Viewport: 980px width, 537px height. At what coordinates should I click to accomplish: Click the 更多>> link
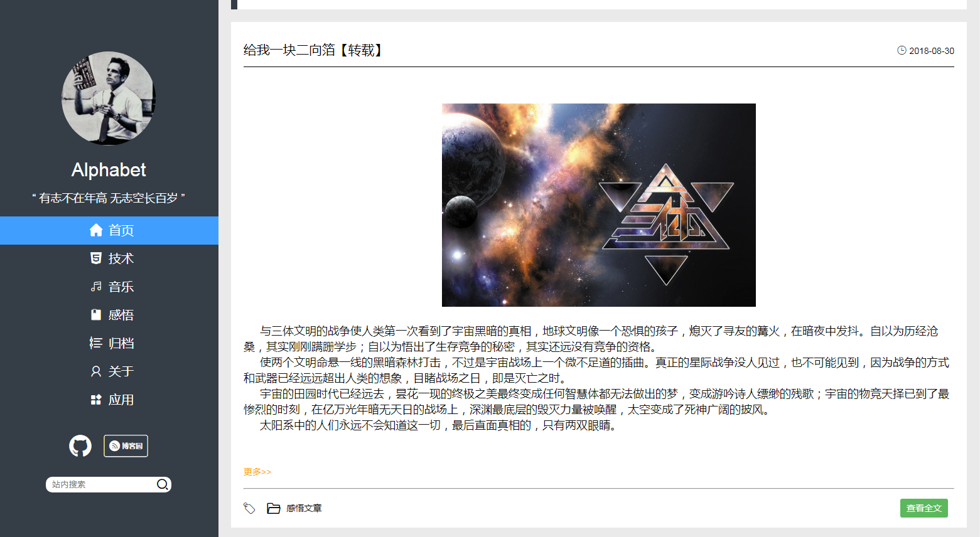(257, 472)
